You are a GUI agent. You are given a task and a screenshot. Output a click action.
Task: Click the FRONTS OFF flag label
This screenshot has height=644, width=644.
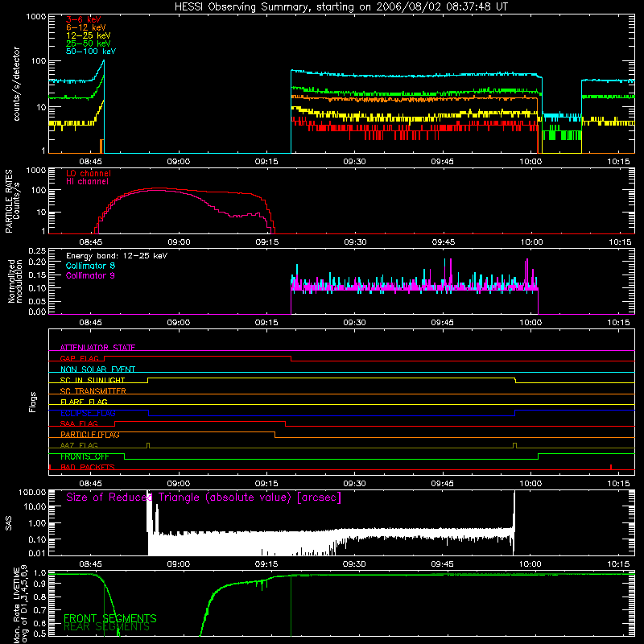[85, 456]
